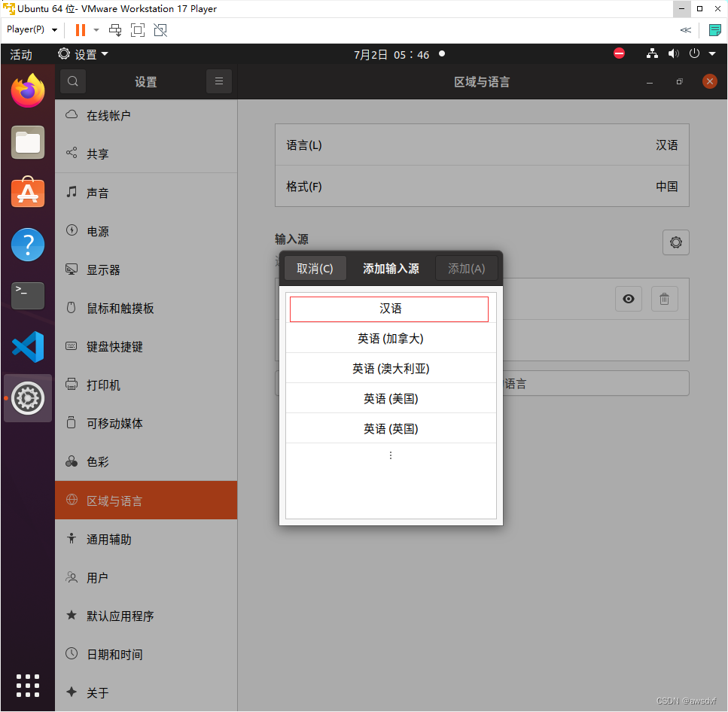Select 英语 (美国) input source

391,398
